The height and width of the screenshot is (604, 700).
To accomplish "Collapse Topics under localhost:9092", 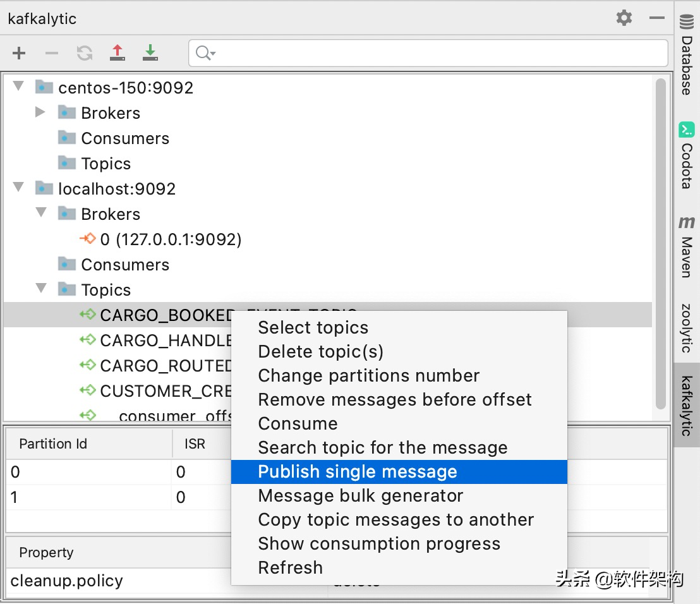I will (41, 288).
